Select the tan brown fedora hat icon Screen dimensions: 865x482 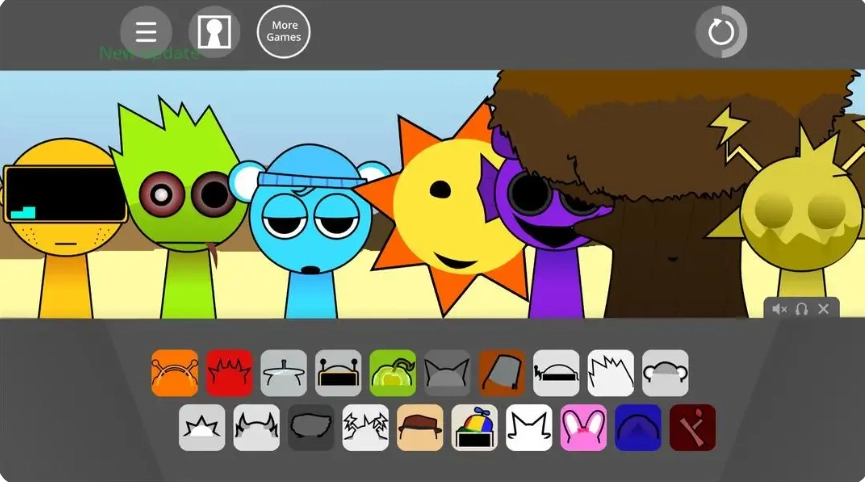420,428
